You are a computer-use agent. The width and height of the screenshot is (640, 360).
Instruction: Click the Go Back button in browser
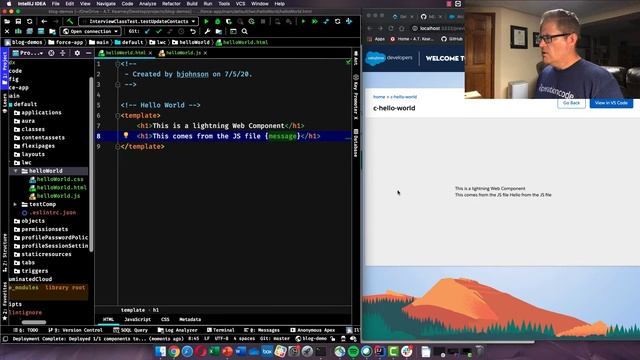click(571, 103)
